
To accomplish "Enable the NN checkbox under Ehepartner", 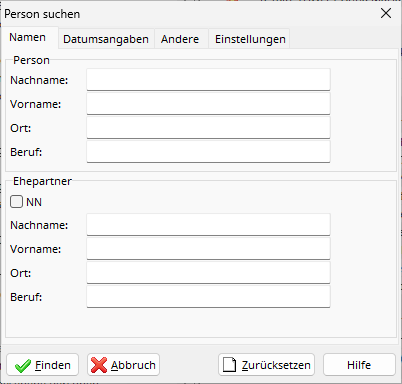I will click(x=16, y=202).
